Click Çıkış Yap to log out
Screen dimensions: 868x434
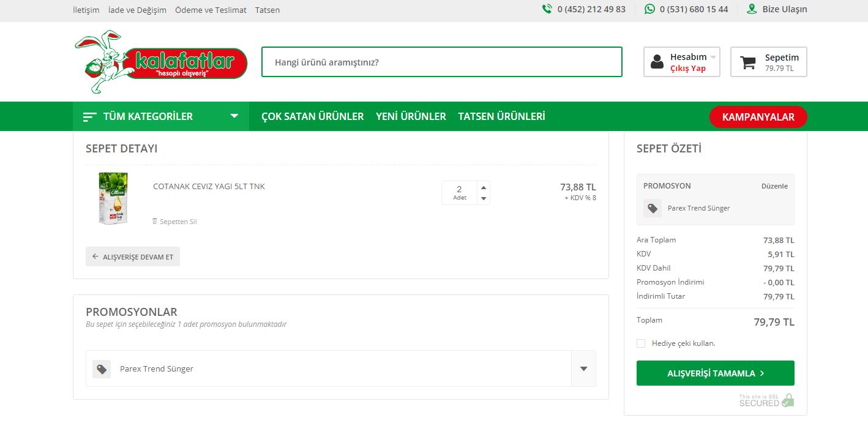[688, 69]
